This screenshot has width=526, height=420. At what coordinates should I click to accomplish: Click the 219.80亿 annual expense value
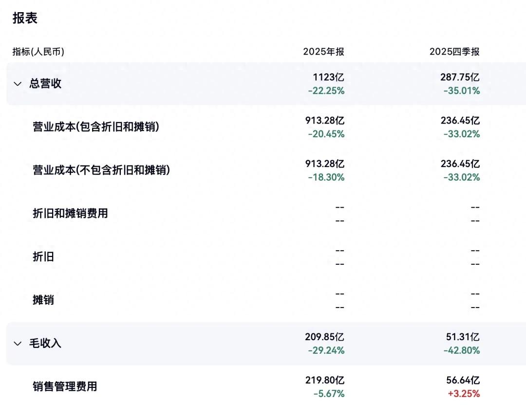[x=324, y=380]
